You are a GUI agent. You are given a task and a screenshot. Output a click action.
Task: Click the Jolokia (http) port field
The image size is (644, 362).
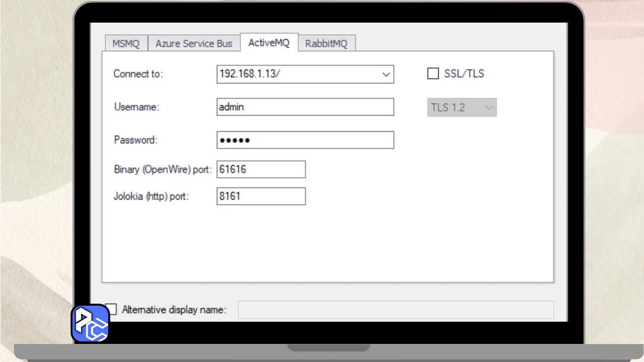click(261, 196)
